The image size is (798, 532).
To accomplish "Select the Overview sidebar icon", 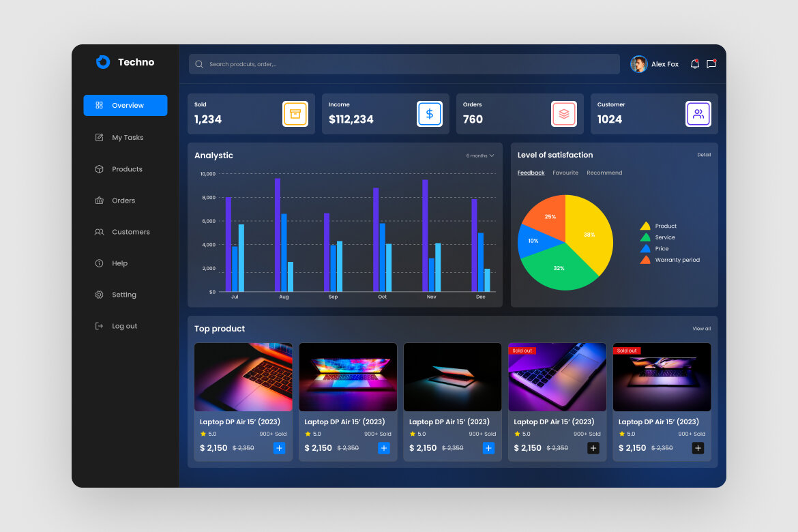I will pyautogui.click(x=98, y=105).
